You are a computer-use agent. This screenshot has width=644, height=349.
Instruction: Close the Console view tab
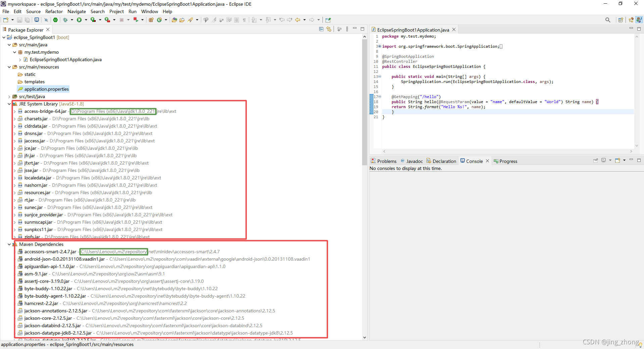coord(488,161)
